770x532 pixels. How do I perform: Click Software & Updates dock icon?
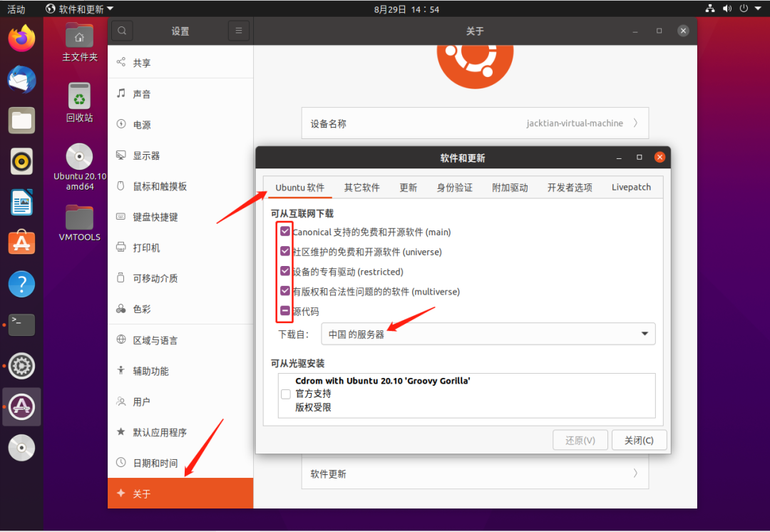point(21,406)
